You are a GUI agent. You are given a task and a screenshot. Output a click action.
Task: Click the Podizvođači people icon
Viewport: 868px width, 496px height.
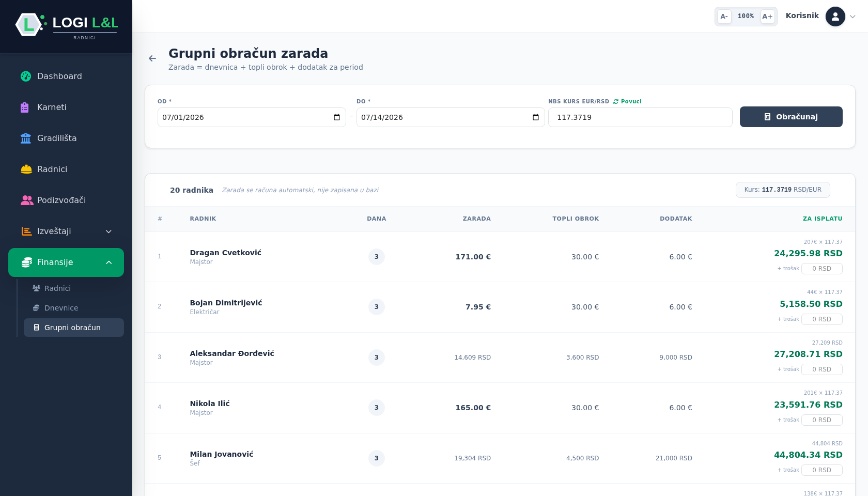coord(27,200)
